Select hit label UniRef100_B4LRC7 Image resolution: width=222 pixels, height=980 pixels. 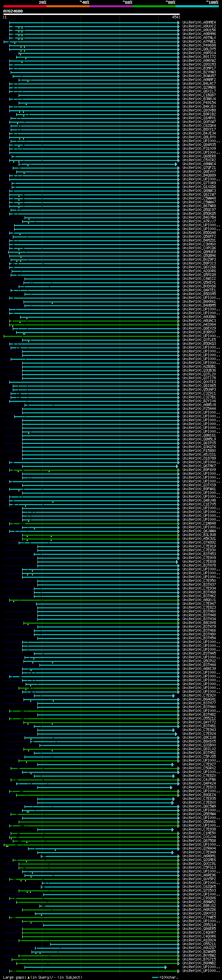tap(199, 84)
